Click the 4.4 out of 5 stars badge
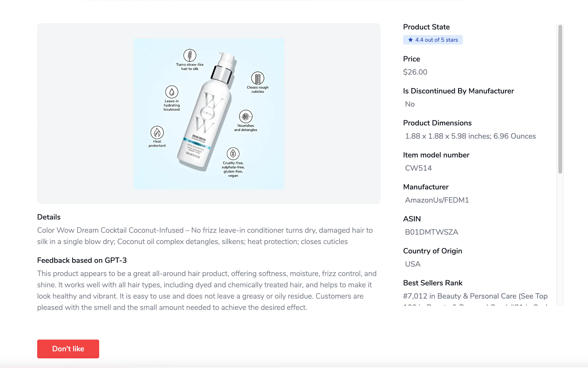Image resolution: width=588 pixels, height=368 pixels. (x=433, y=40)
